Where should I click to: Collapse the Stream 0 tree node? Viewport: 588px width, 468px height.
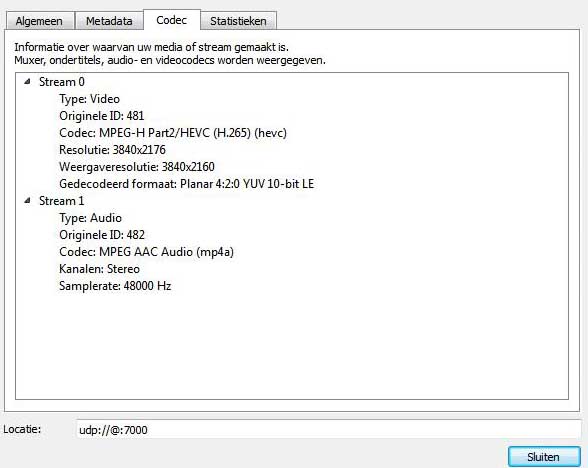(27, 81)
